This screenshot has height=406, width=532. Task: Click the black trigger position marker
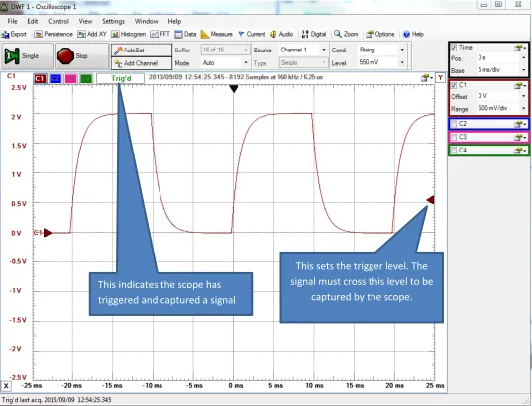(x=234, y=89)
